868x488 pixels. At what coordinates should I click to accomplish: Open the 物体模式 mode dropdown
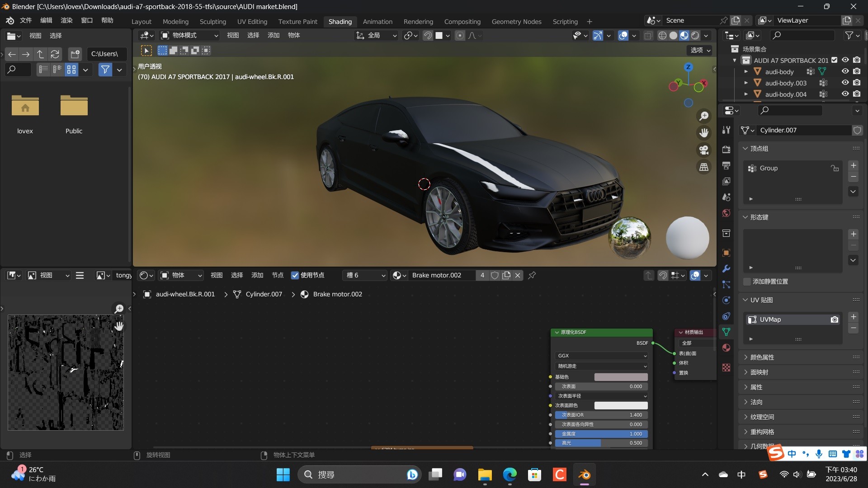(x=189, y=36)
